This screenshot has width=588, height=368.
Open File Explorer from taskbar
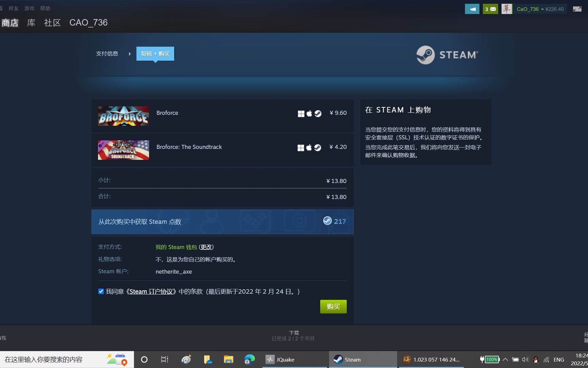pyautogui.click(x=228, y=359)
